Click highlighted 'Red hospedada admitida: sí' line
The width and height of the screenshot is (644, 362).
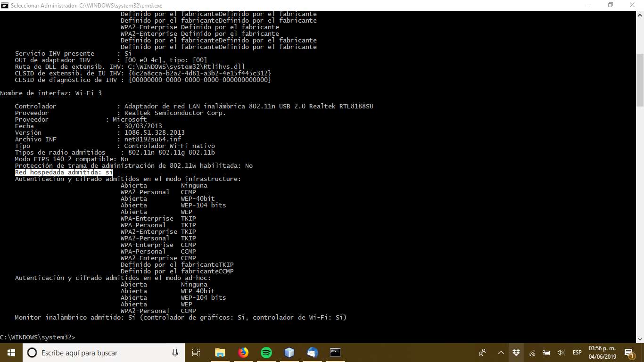[64, 173]
